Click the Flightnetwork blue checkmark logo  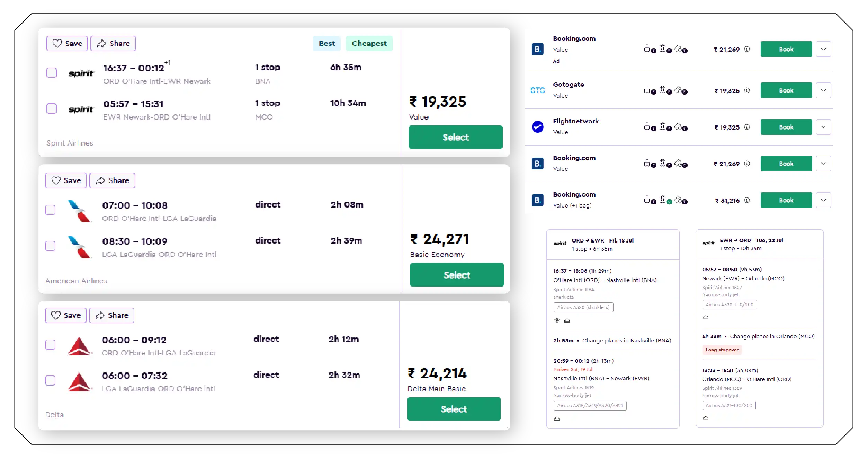pyautogui.click(x=537, y=127)
